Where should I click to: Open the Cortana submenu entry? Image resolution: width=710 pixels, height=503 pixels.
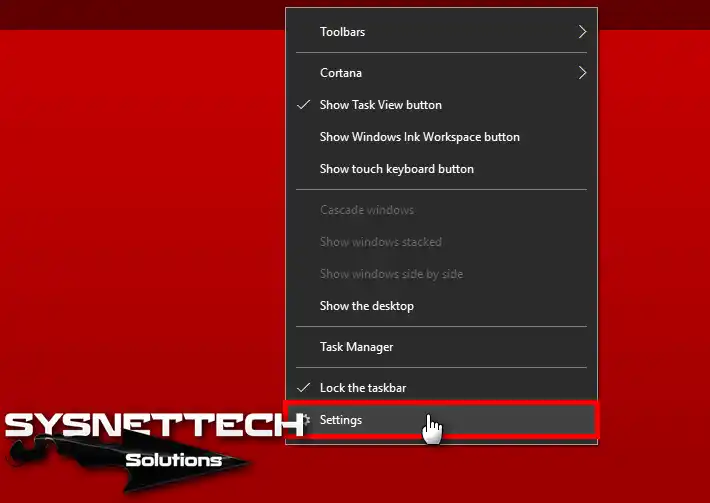tap(441, 73)
